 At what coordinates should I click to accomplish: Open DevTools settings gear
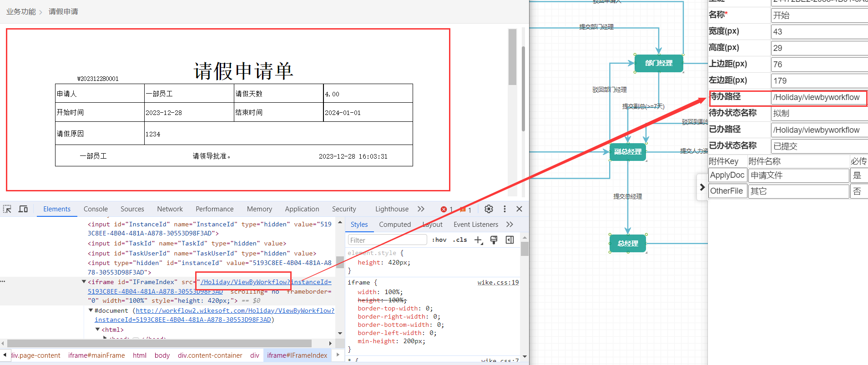[489, 209]
